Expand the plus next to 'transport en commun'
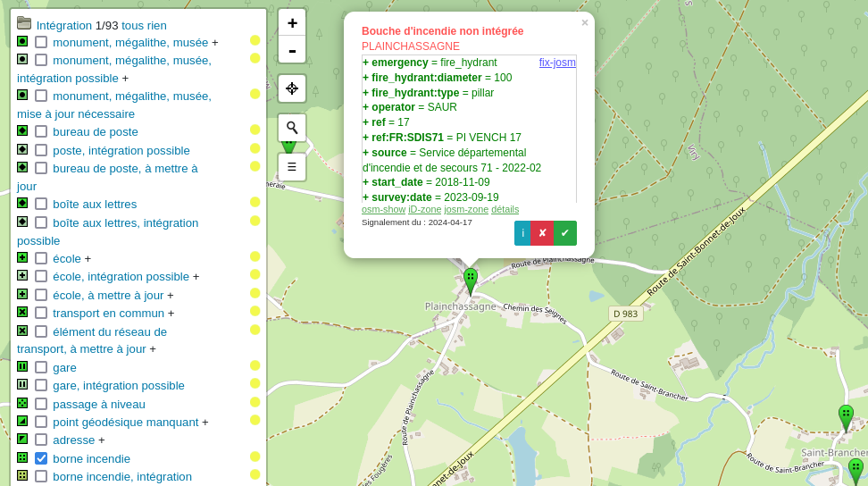 pyautogui.click(x=171, y=313)
